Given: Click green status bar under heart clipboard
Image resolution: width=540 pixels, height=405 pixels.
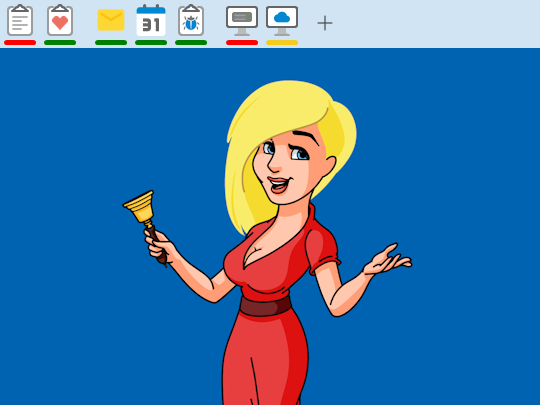Looking at the screenshot, I should 60,42.
